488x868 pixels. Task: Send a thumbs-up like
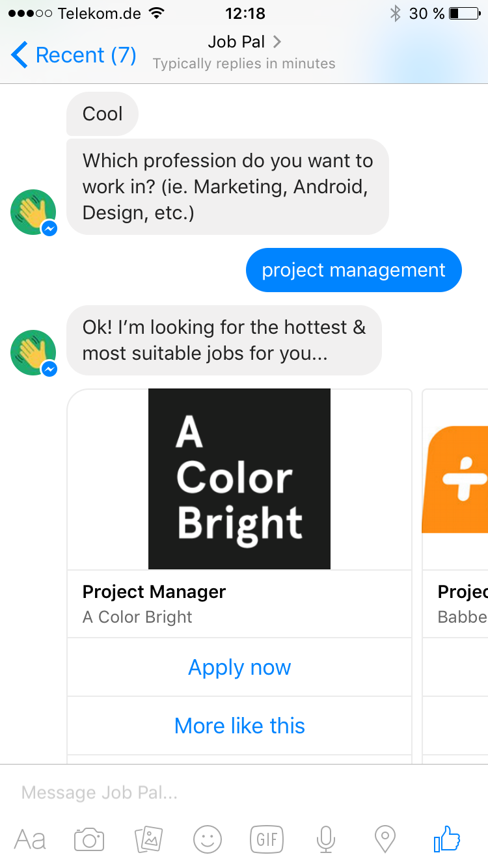coord(447,839)
